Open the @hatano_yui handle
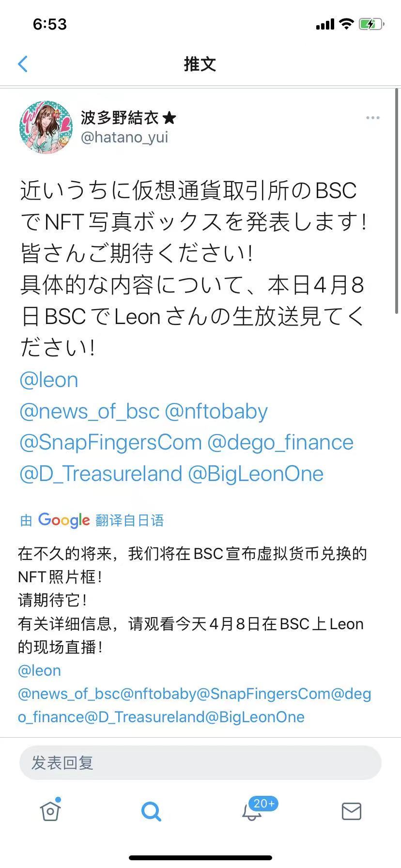The width and height of the screenshot is (401, 868). coord(124,138)
